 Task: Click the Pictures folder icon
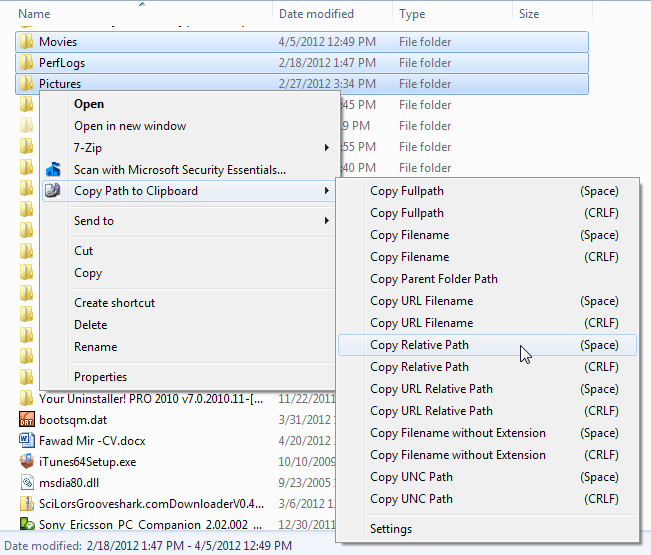26,83
